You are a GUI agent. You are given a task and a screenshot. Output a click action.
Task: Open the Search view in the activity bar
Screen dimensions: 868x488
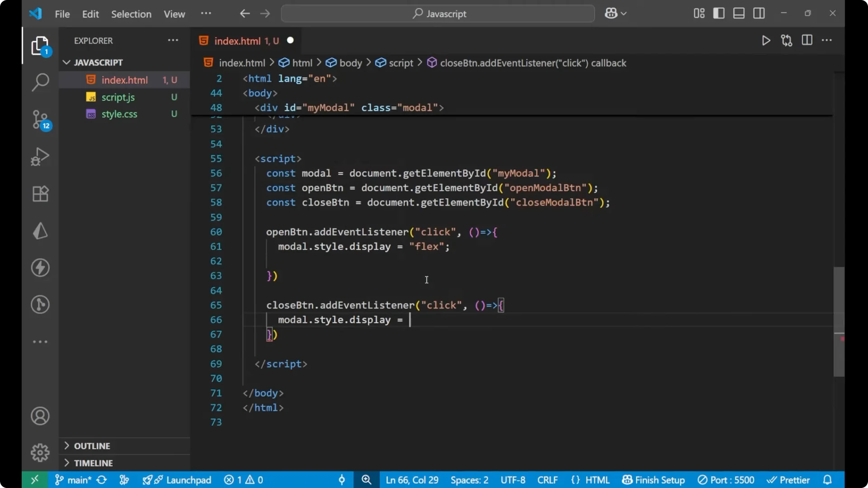tap(40, 82)
